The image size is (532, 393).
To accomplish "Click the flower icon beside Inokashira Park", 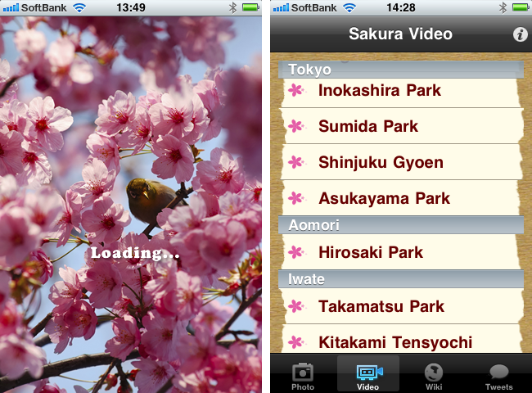I will [x=297, y=90].
